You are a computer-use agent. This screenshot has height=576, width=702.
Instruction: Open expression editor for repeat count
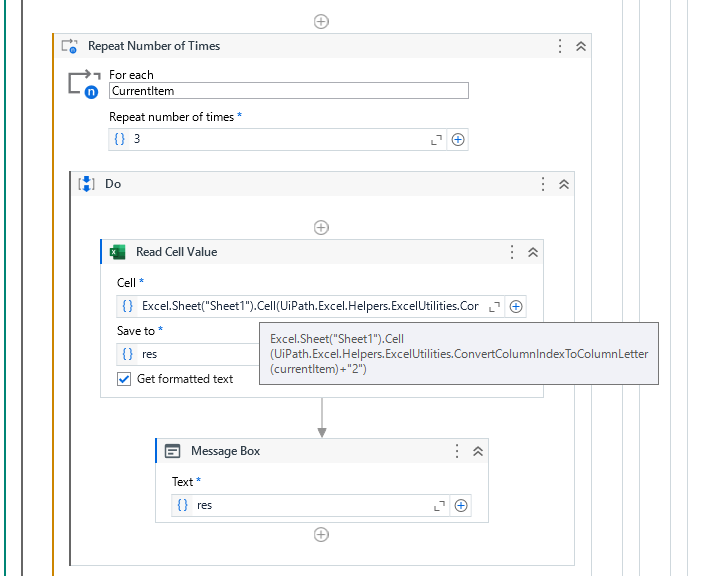pos(436,140)
